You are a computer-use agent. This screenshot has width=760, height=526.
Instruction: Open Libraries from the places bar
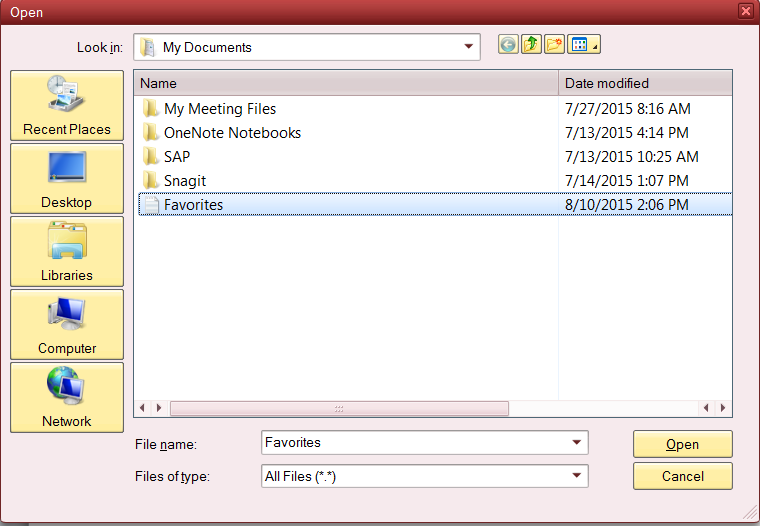click(x=67, y=251)
